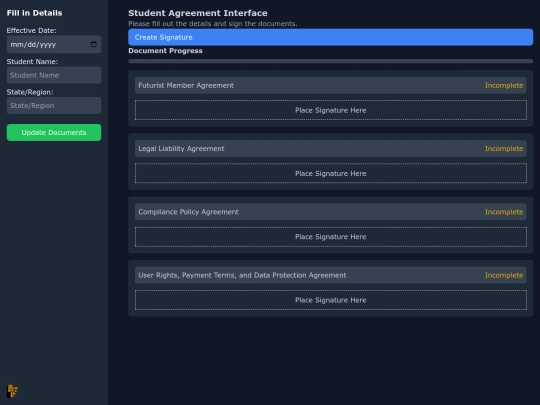
Task: Click into the Student Name input
Action: point(54,75)
